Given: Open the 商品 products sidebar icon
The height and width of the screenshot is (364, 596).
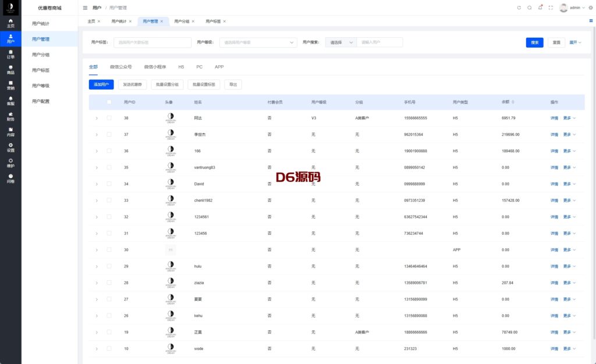Looking at the screenshot, I should click(10, 70).
